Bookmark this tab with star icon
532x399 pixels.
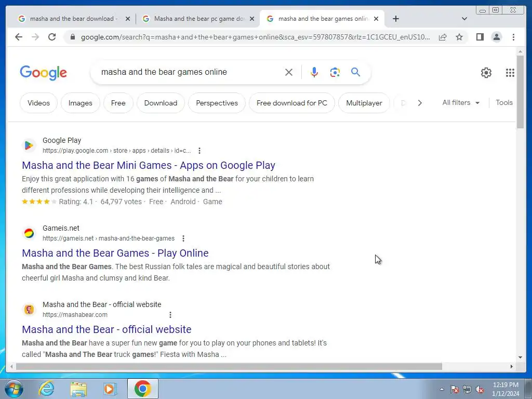459,37
